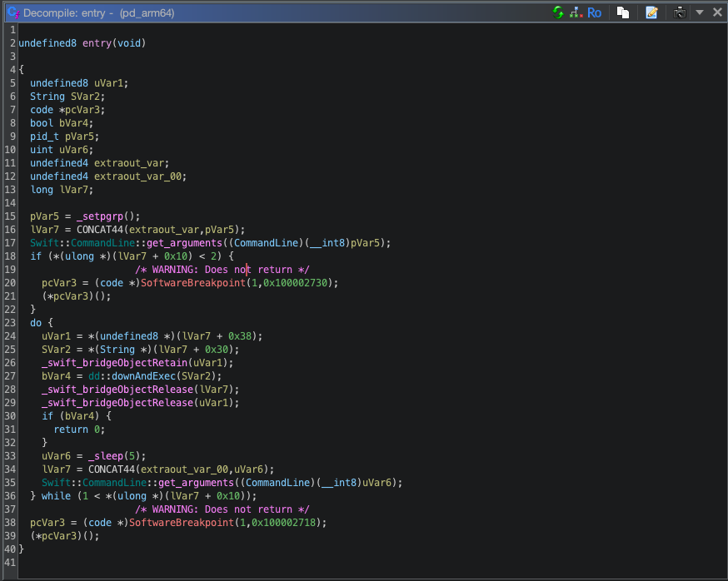Image resolution: width=728 pixels, height=581 pixels.
Task: Select the _swift_bridgeObjectRetain call
Action: coord(115,363)
